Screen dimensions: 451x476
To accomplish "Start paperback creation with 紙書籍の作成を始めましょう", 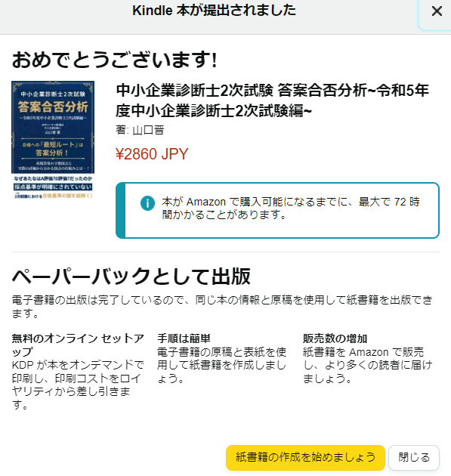I will [305, 457].
